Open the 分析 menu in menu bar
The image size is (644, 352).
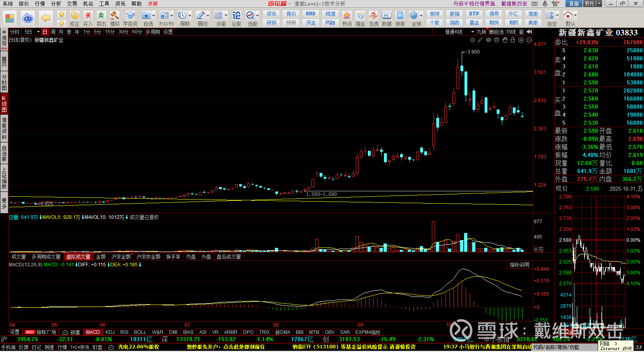(x=56, y=4)
